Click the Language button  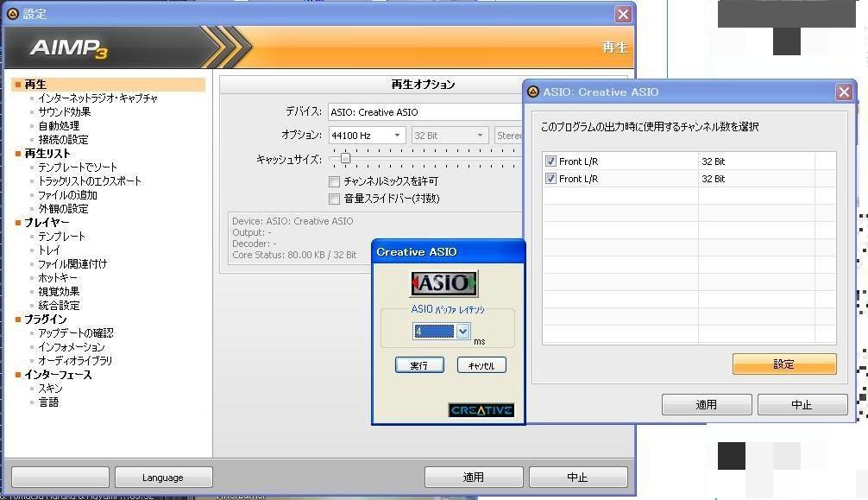(163, 478)
